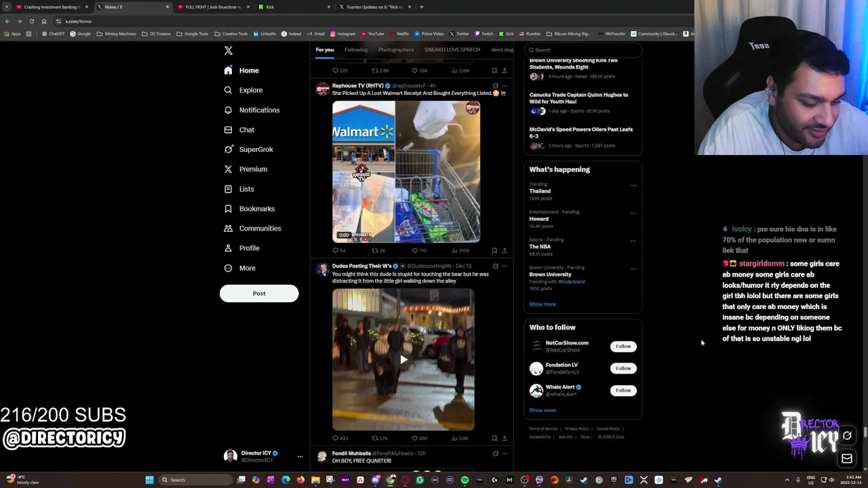Click the X logo above Home
868x488 pixels.
click(229, 51)
